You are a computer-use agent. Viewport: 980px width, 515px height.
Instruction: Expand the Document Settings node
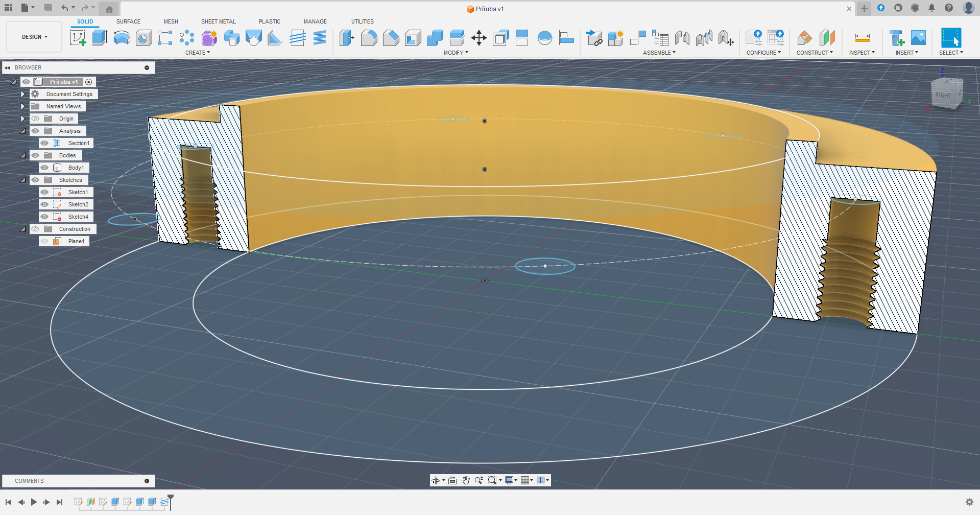coord(22,94)
